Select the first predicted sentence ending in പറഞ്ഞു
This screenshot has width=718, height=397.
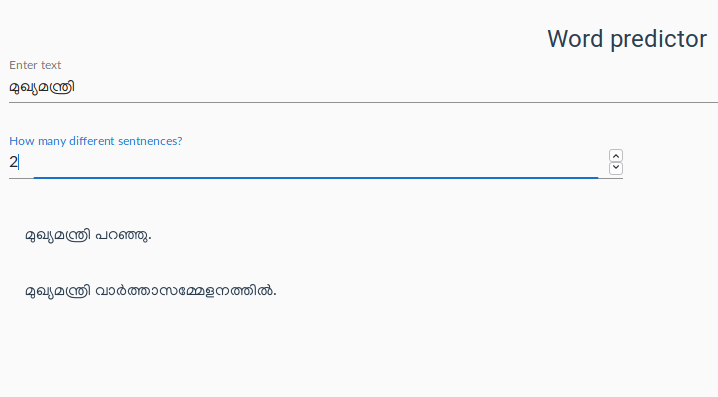88,235
